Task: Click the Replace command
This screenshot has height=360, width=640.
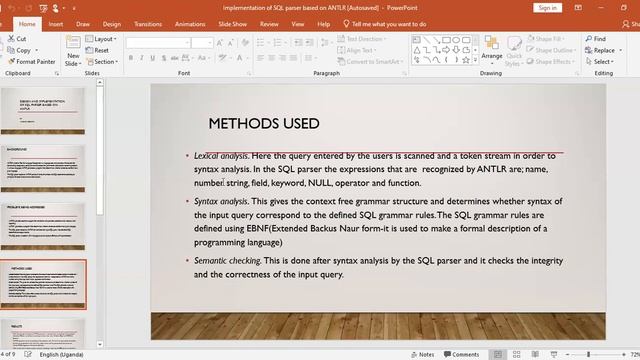Action: click(x=600, y=50)
